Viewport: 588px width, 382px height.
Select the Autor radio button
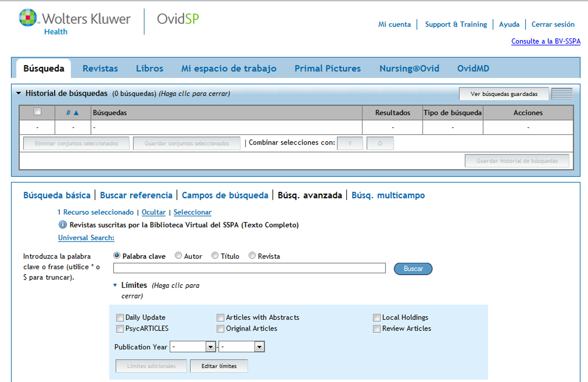coord(178,255)
